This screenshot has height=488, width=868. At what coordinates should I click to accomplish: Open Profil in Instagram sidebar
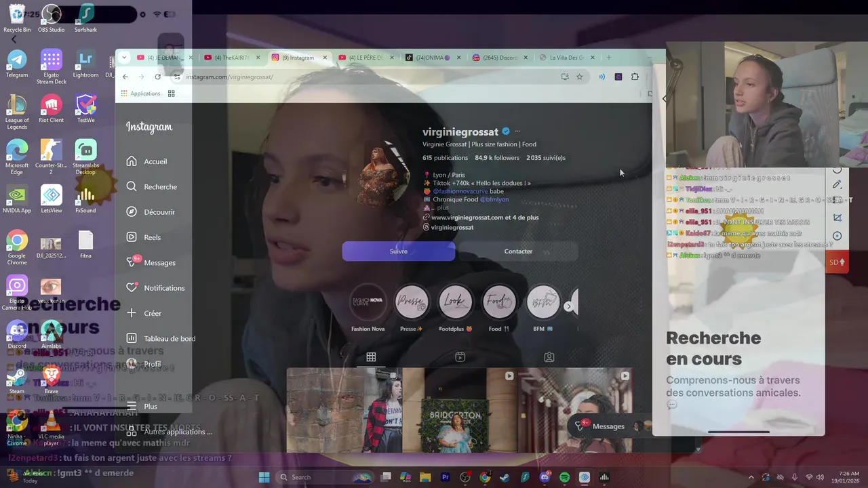click(x=143, y=364)
